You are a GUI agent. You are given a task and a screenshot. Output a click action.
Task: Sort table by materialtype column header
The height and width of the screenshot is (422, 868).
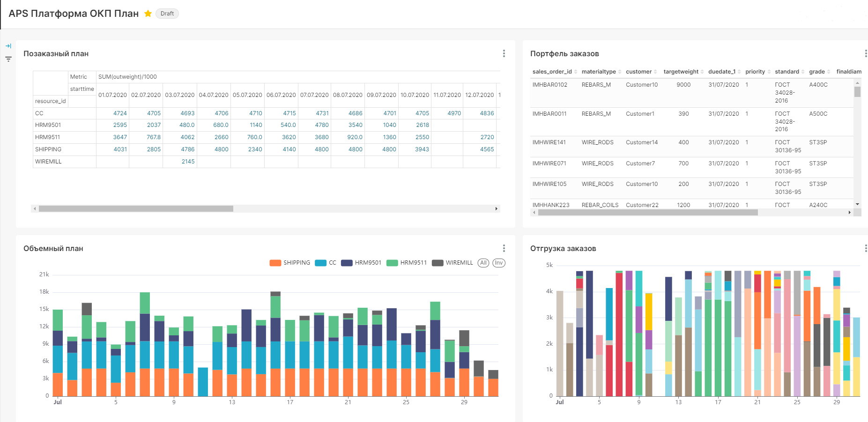tap(598, 72)
